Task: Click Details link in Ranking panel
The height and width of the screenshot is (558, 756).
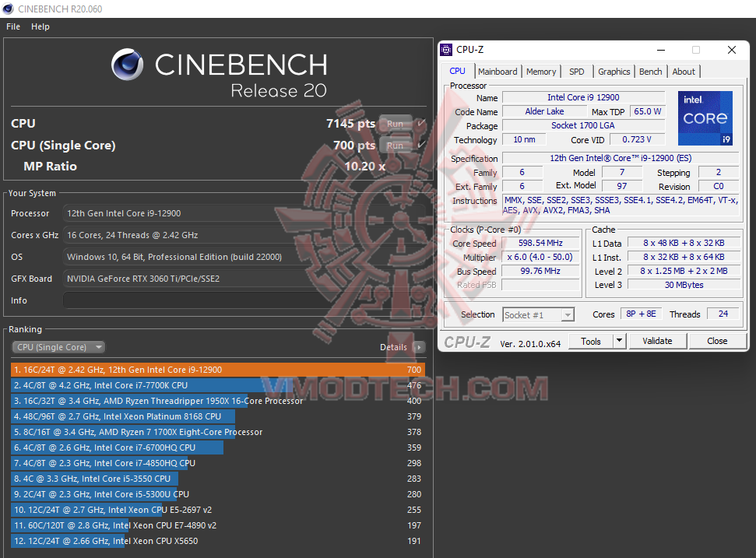Action: (x=393, y=347)
